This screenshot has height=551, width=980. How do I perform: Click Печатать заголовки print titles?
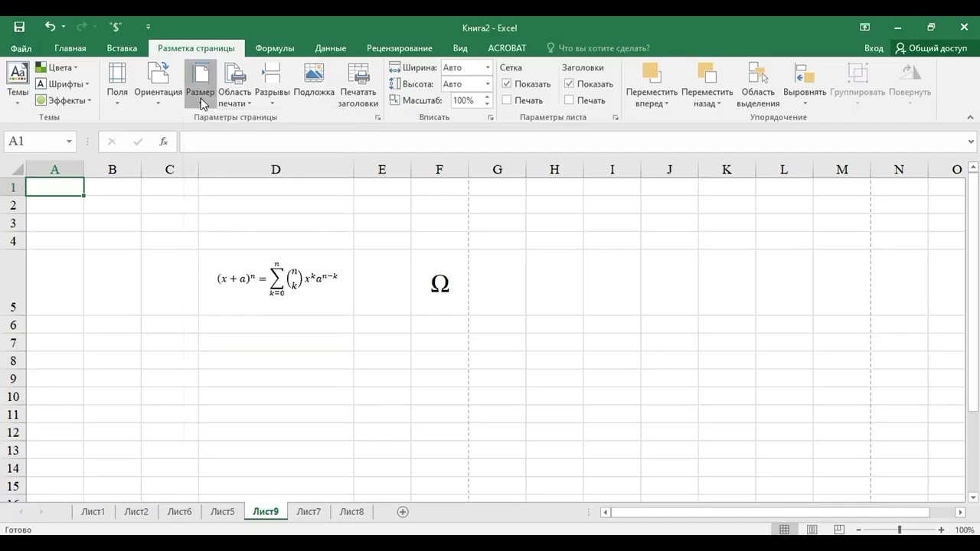358,84
